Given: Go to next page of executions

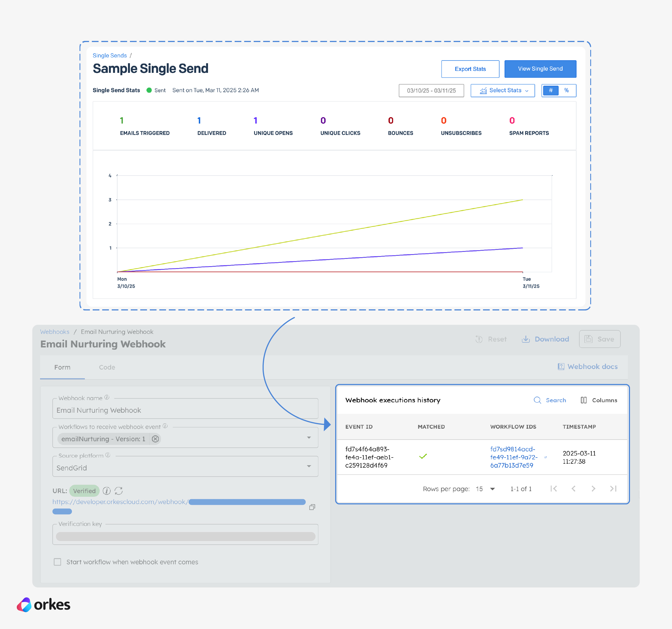Looking at the screenshot, I should (x=593, y=489).
